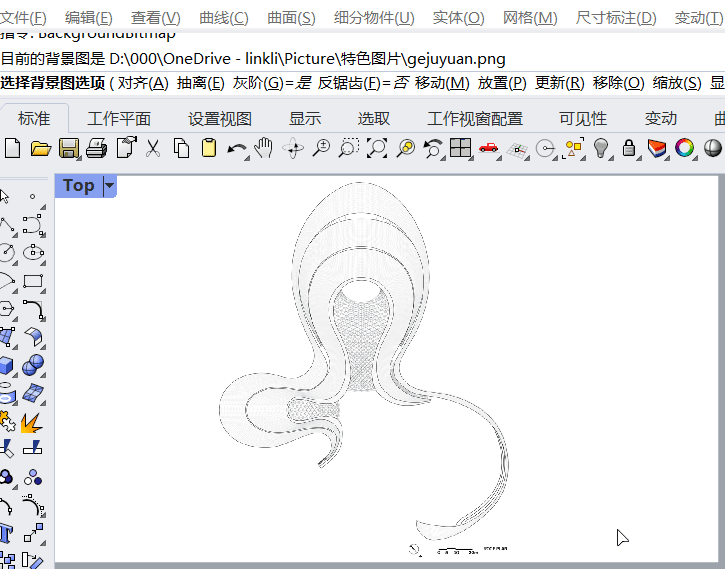The width and height of the screenshot is (725, 569).
Task: Click the color wheel icon
Action: pyautogui.click(x=685, y=149)
